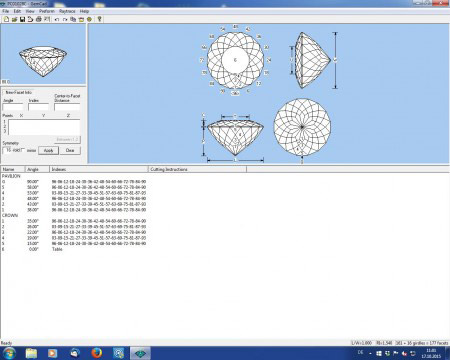
Task: Open File Explorer from the taskbar
Action: tap(31, 353)
